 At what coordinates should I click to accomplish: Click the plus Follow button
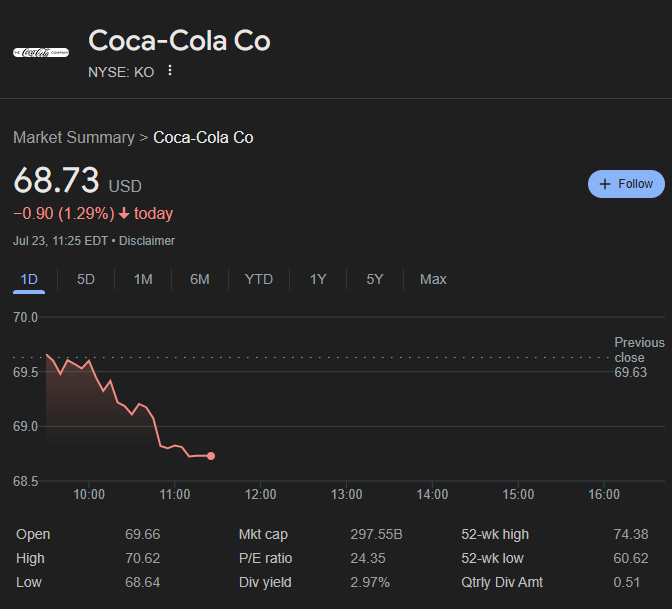(626, 184)
